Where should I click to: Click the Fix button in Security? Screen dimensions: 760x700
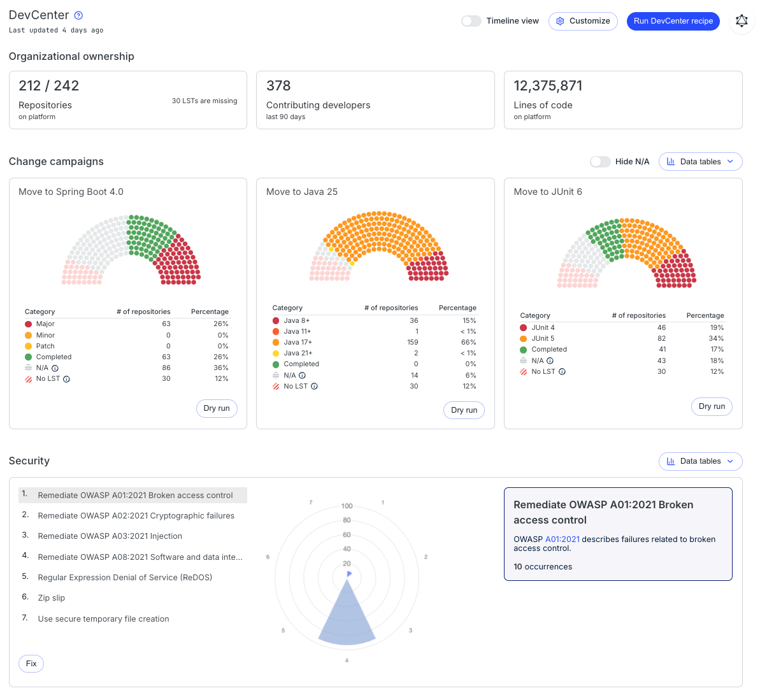click(x=31, y=664)
